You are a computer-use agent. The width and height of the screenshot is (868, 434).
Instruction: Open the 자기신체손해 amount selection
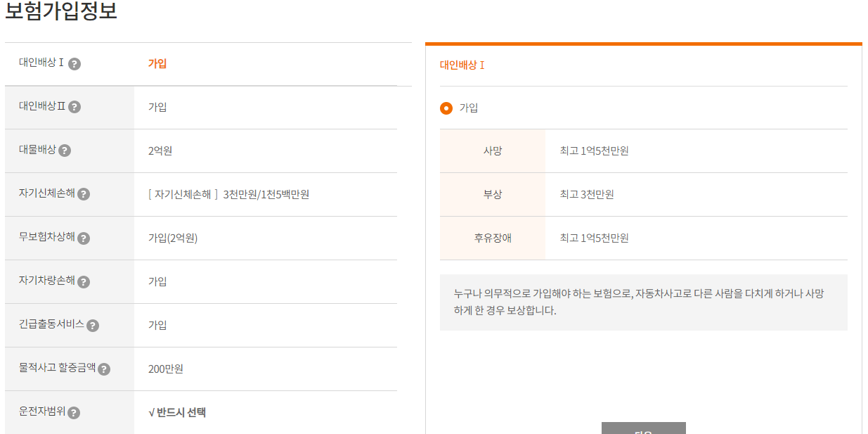(228, 193)
